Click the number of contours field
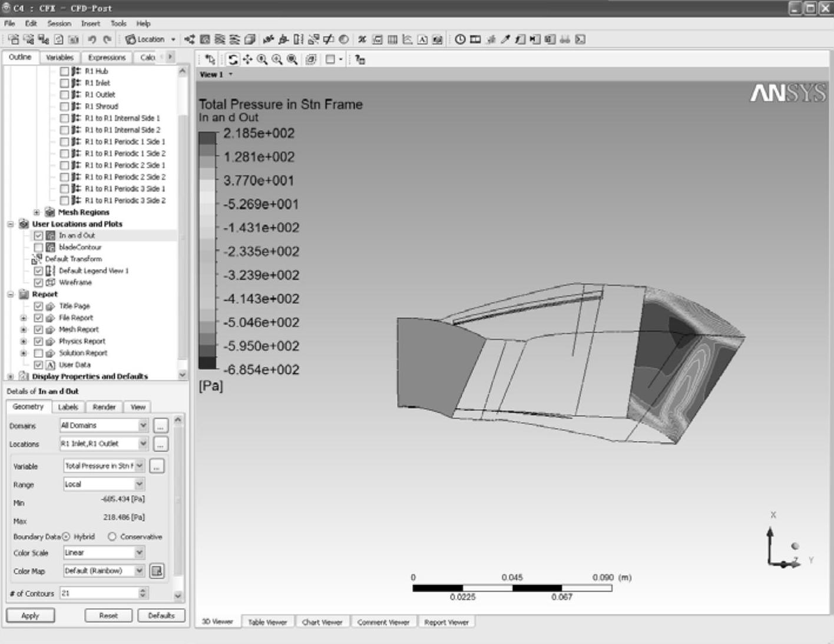The width and height of the screenshot is (834, 644). [99, 593]
